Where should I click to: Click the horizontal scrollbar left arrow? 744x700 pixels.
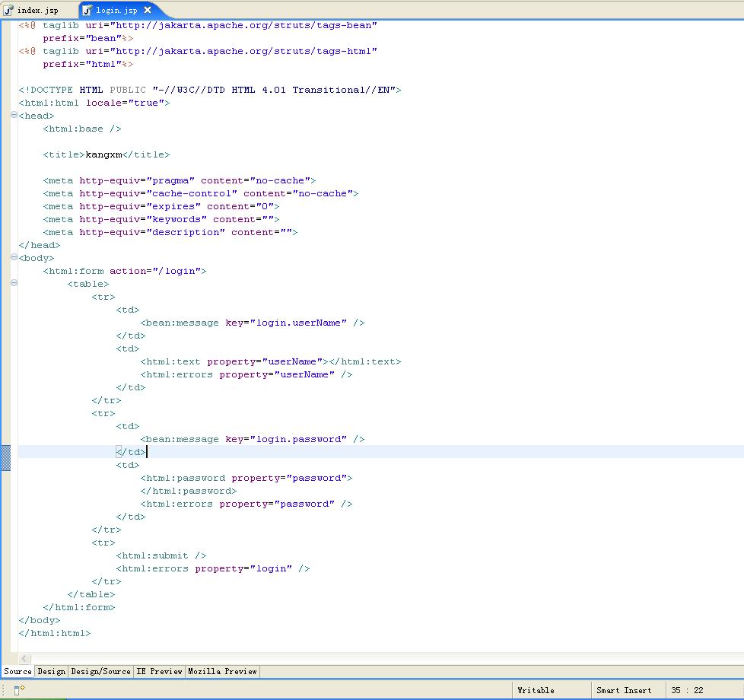[x=24, y=658]
